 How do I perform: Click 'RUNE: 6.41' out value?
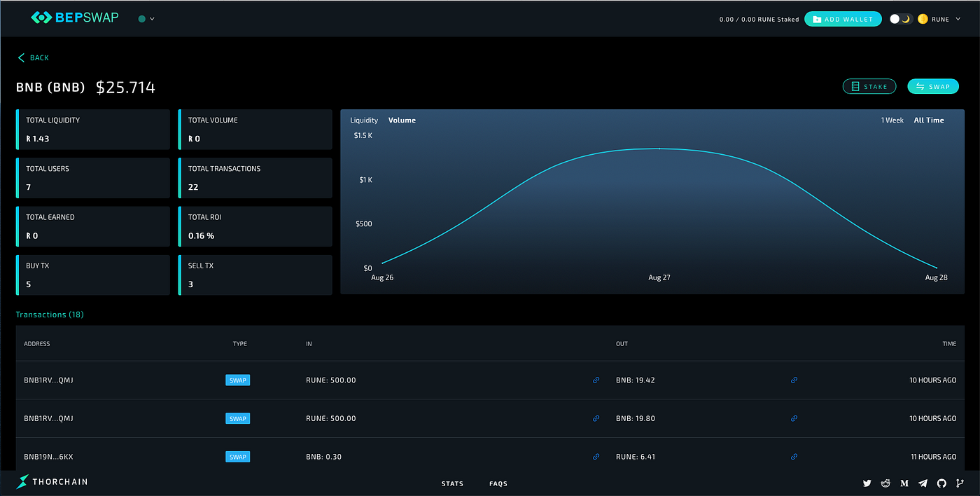pos(635,457)
